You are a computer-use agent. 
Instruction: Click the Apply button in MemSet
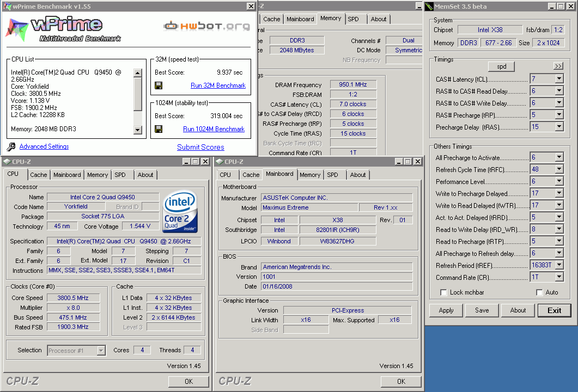(446, 310)
